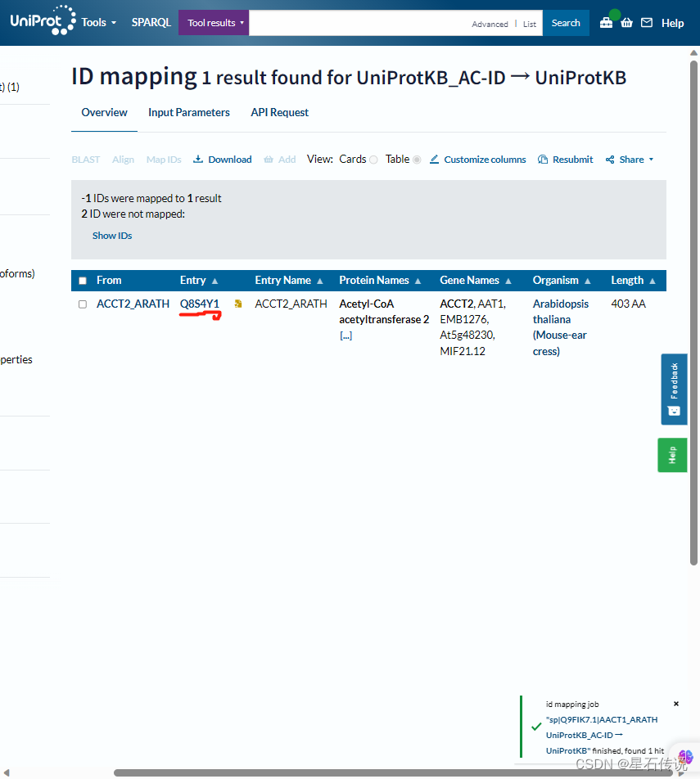Image resolution: width=700 pixels, height=779 pixels.
Task: Open the green Help side tab
Action: pyautogui.click(x=673, y=455)
